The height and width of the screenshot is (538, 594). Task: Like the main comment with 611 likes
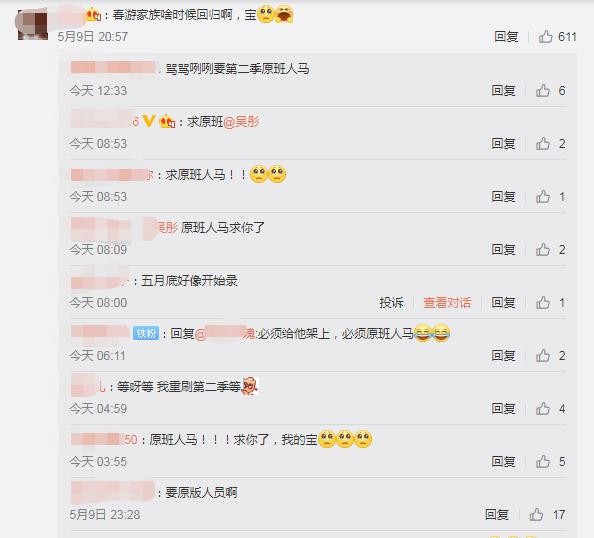click(546, 36)
